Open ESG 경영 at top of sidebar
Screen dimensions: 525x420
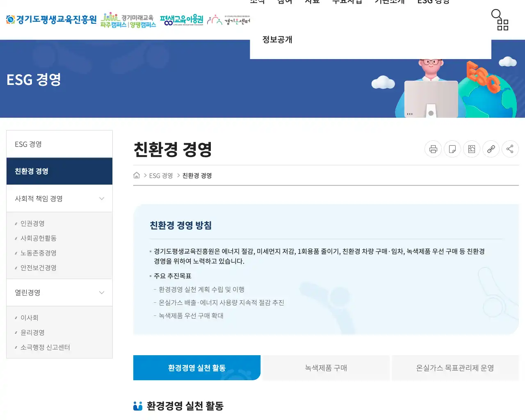(x=59, y=144)
